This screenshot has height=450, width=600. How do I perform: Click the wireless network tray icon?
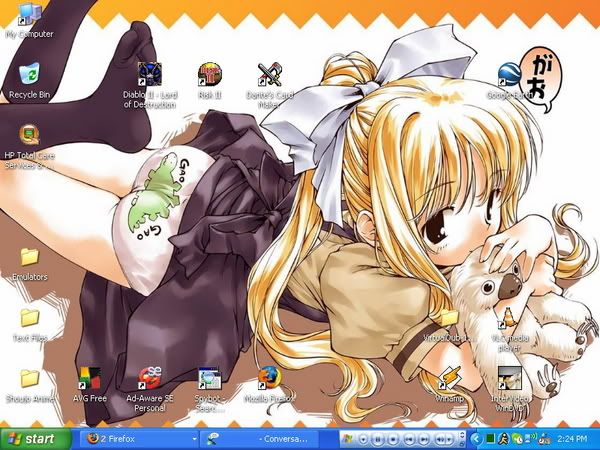coord(532,438)
